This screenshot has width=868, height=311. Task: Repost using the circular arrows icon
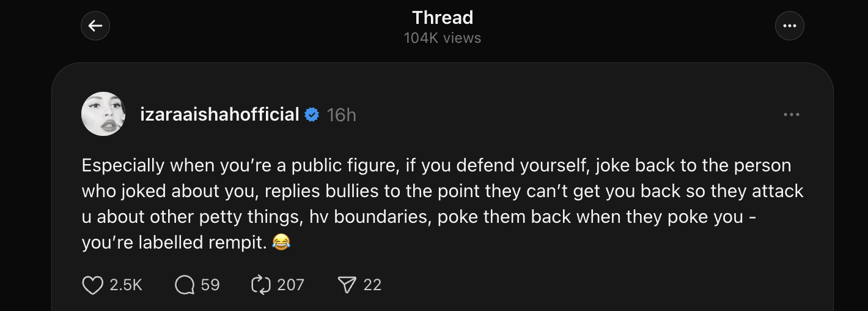(261, 285)
